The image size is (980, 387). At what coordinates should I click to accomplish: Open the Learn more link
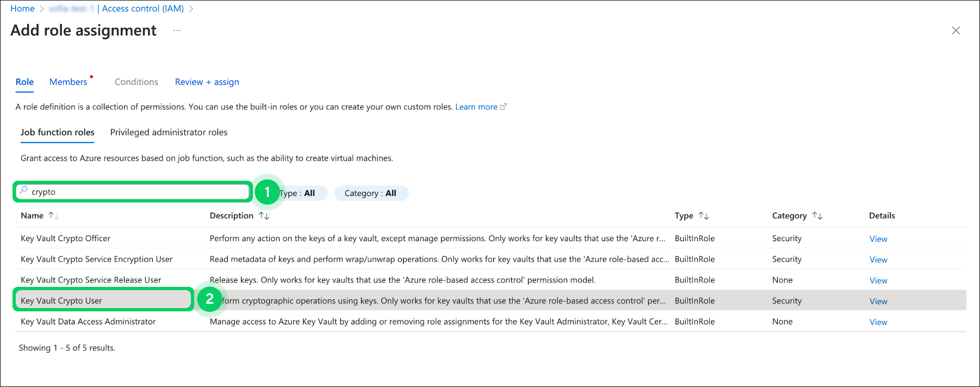click(x=480, y=107)
